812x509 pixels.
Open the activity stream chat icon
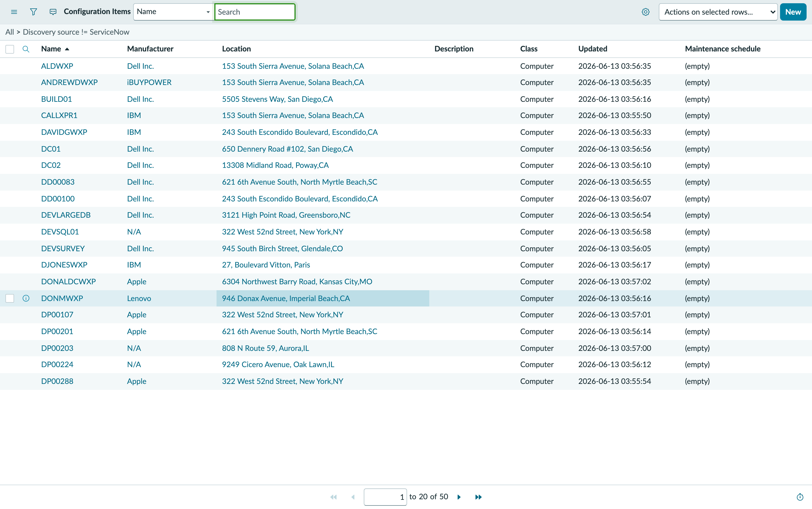coord(53,12)
